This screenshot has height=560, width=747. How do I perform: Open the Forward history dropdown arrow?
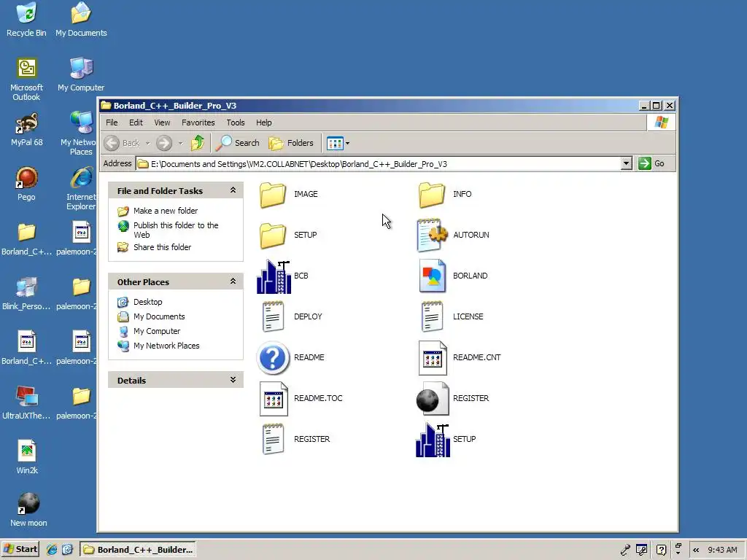[181, 143]
